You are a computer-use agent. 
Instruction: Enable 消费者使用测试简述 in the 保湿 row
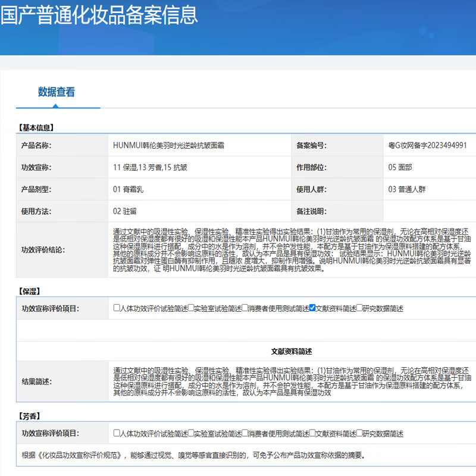click(245, 308)
